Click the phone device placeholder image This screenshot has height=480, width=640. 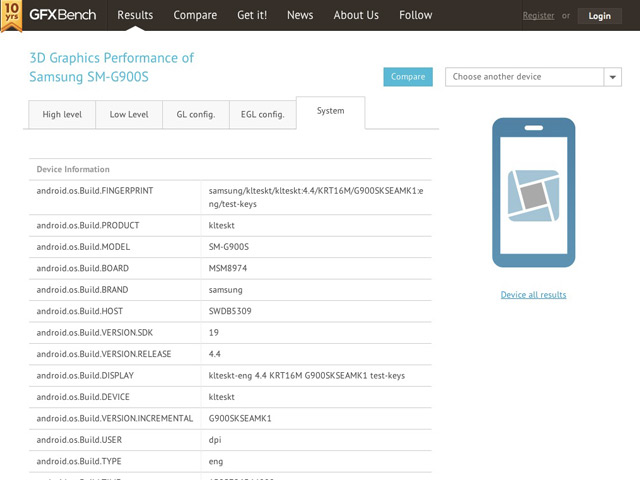tap(533, 193)
